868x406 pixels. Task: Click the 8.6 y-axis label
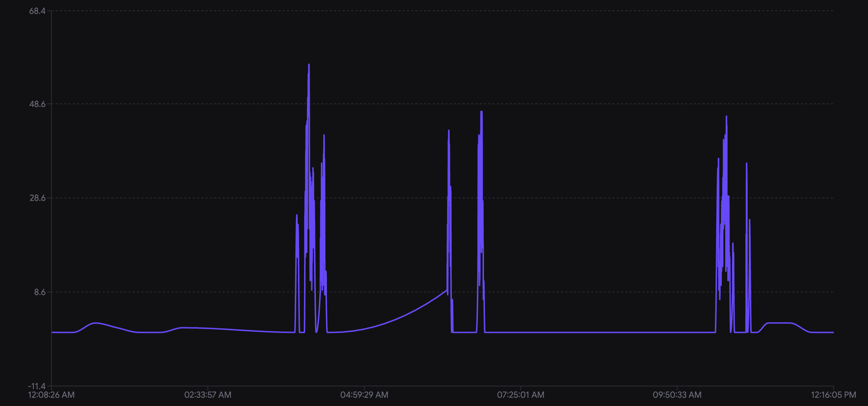(x=40, y=292)
